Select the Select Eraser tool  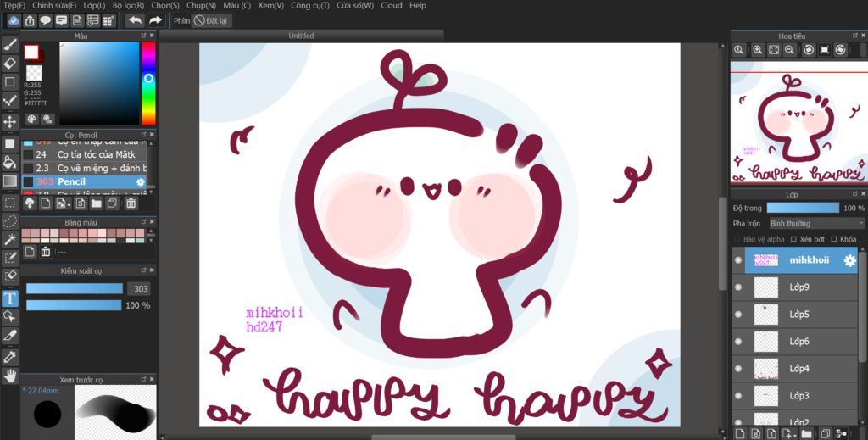(9, 276)
